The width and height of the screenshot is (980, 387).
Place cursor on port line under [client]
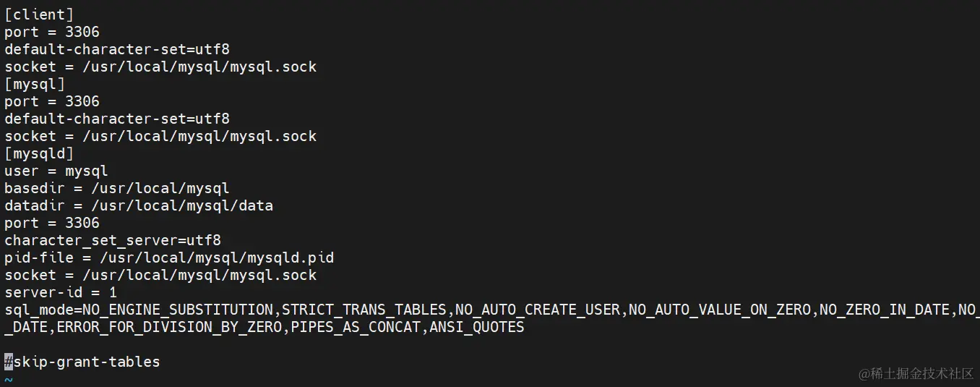click(52, 32)
